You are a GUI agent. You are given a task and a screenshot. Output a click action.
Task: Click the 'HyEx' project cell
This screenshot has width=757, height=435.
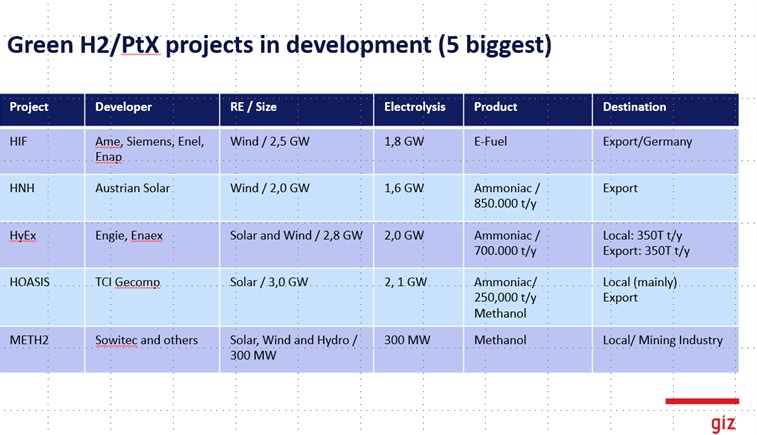click(x=42, y=244)
